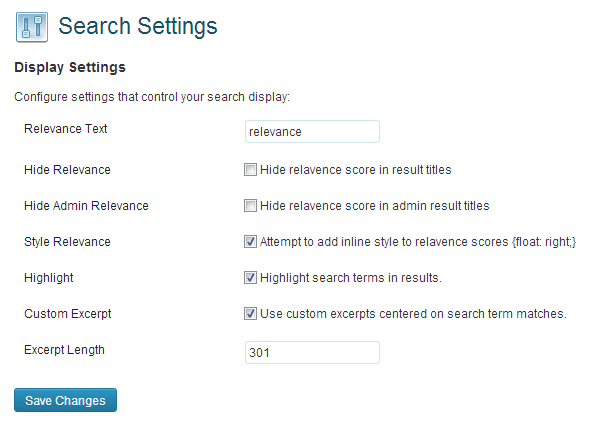Uncheck the inline style relevance checkbox
The height and width of the screenshot is (429, 615).
pos(251,242)
